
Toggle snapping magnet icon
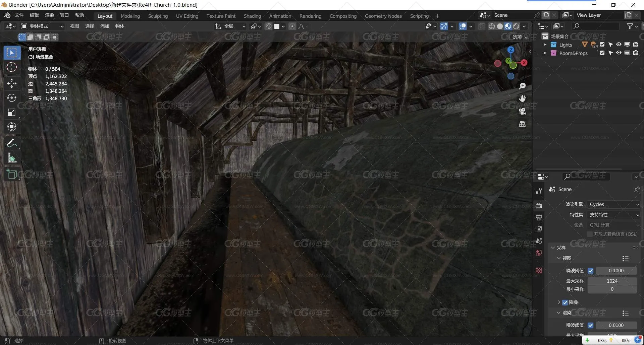(268, 26)
